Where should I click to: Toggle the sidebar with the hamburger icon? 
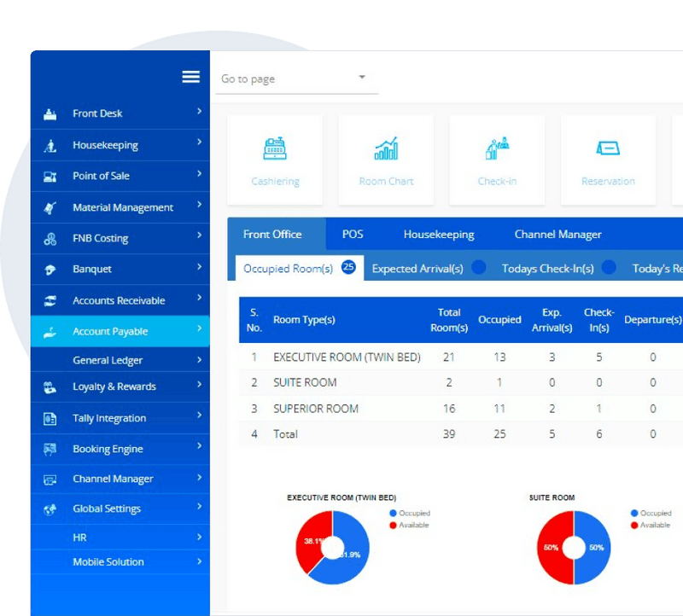click(190, 76)
